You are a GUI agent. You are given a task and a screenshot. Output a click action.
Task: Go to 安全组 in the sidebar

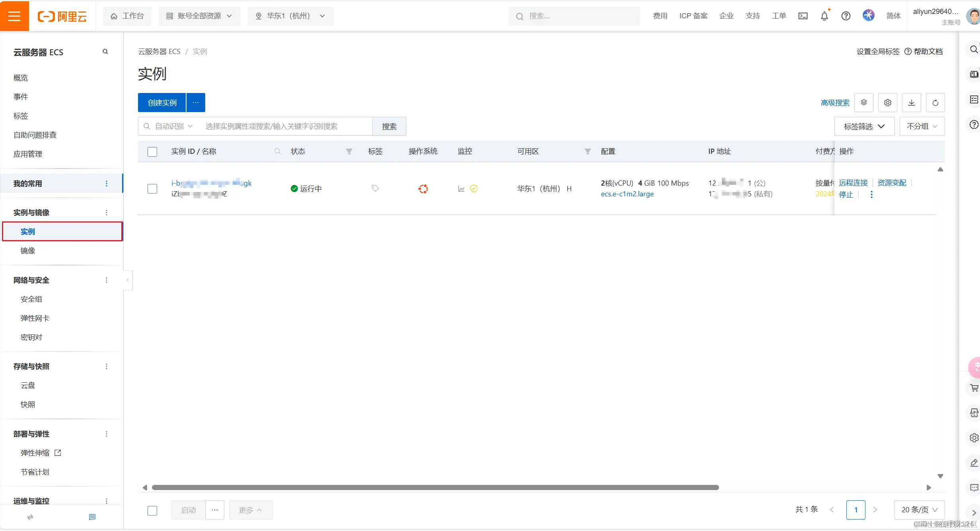coord(31,299)
